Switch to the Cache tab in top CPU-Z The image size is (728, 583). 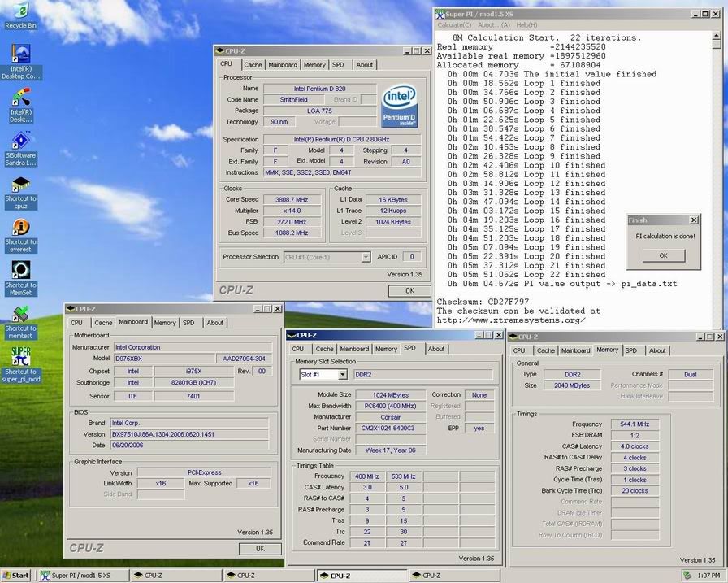pyautogui.click(x=253, y=65)
